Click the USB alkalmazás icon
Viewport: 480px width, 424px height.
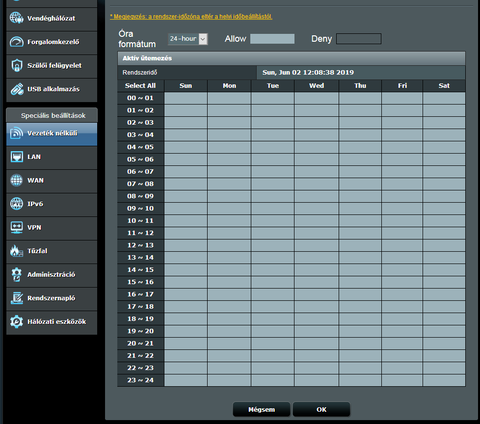tap(16, 89)
